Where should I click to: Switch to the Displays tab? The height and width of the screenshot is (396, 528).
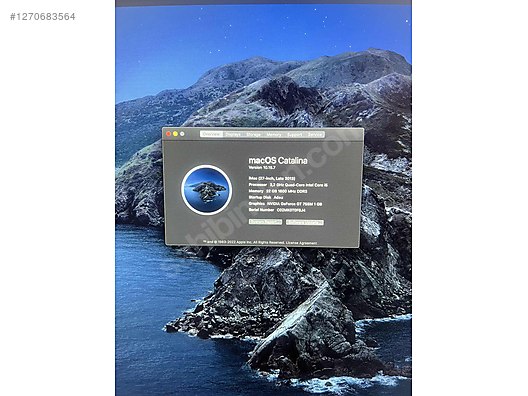point(233,134)
